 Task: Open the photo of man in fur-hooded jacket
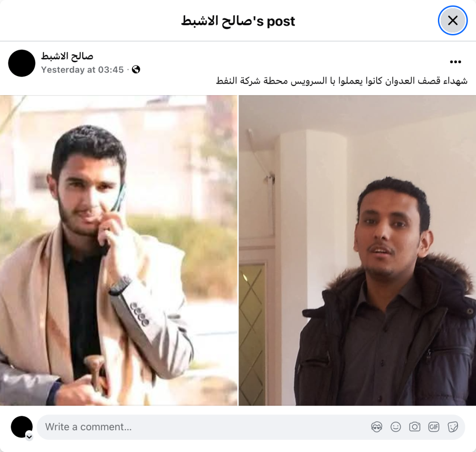[357, 250]
